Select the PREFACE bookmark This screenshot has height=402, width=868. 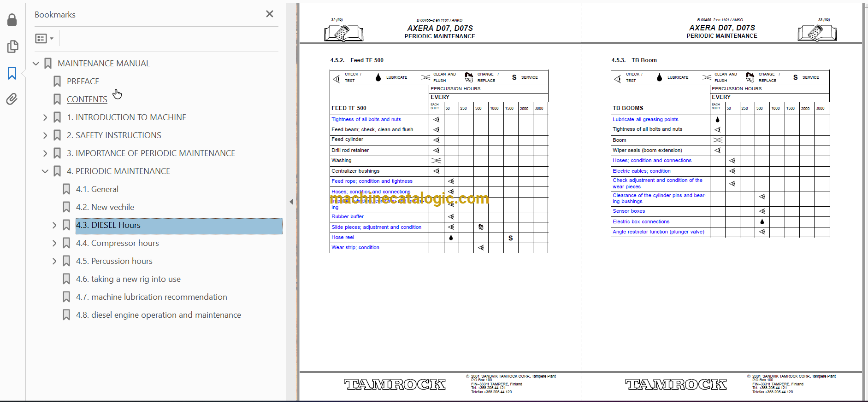(x=83, y=82)
